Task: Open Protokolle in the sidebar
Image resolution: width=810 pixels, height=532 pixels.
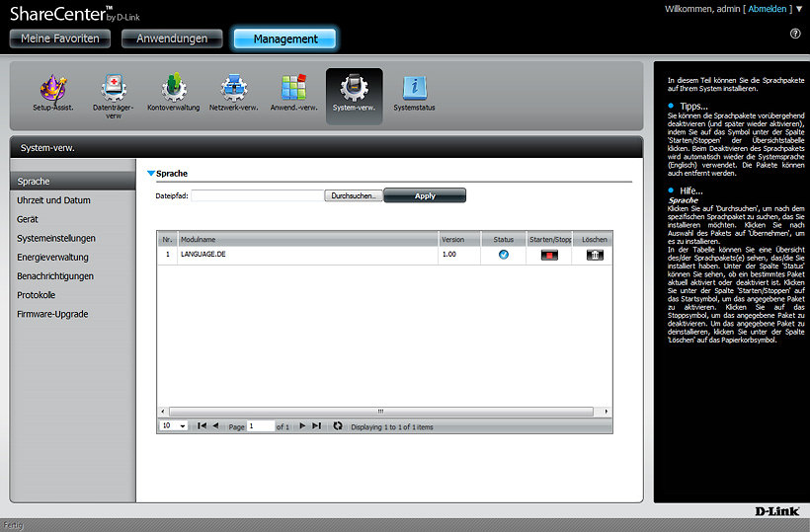Action: pos(37,295)
